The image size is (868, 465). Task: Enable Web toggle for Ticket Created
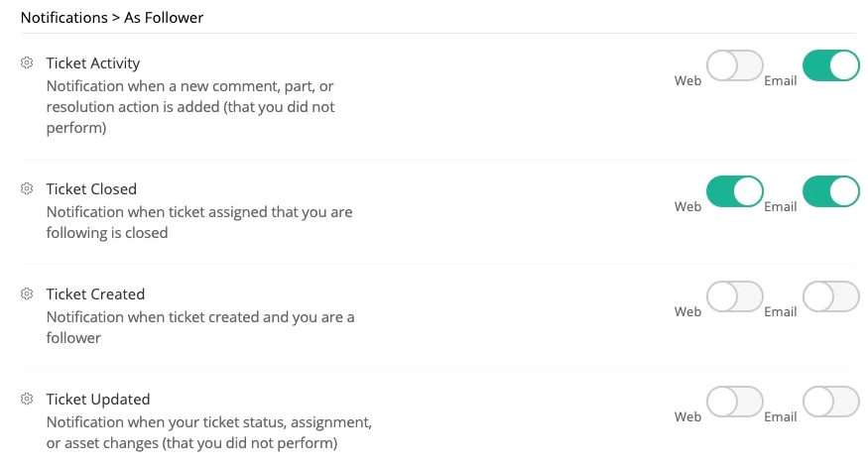pyautogui.click(x=734, y=296)
